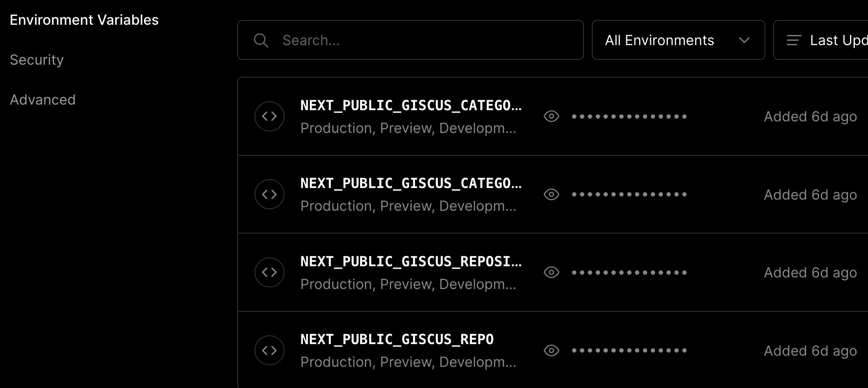Click the magnifier icon in search box
The image size is (868, 388).
(261, 40)
